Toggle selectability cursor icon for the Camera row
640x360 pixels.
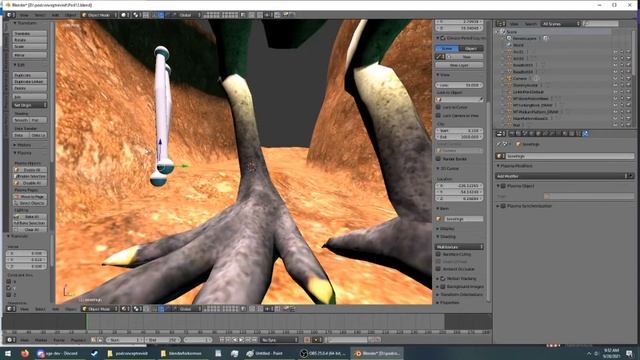[622, 78]
